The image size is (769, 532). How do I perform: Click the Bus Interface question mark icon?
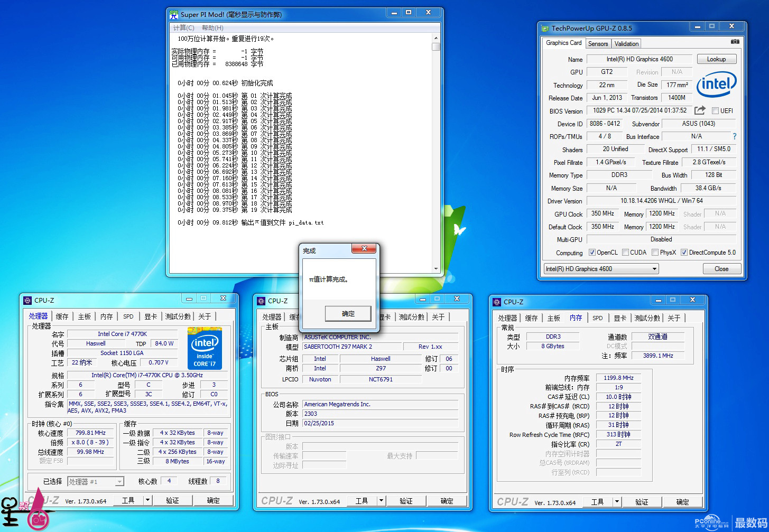[x=734, y=136]
